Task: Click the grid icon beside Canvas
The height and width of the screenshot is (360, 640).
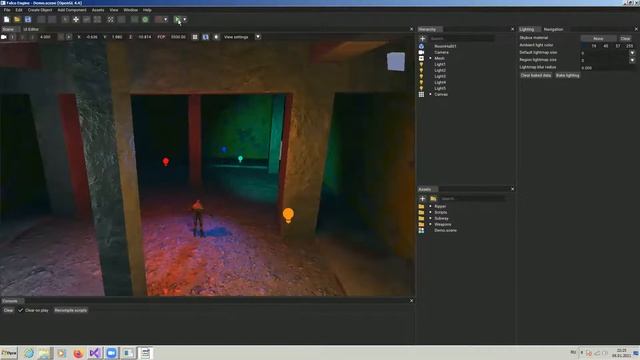Action: 421,94
